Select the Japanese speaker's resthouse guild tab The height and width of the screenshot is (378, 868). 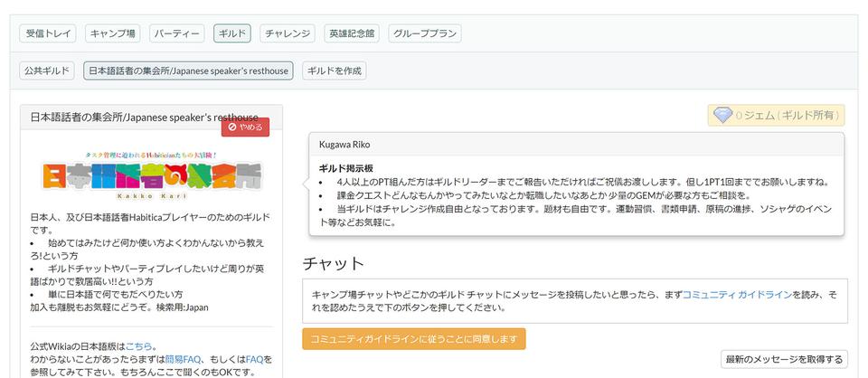[x=188, y=71]
